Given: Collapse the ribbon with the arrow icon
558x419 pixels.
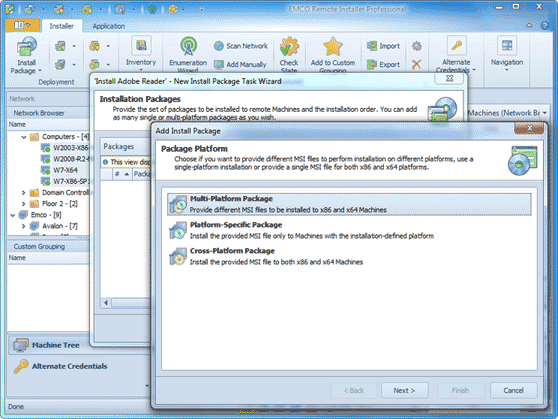Looking at the screenshot, I should (529, 26).
